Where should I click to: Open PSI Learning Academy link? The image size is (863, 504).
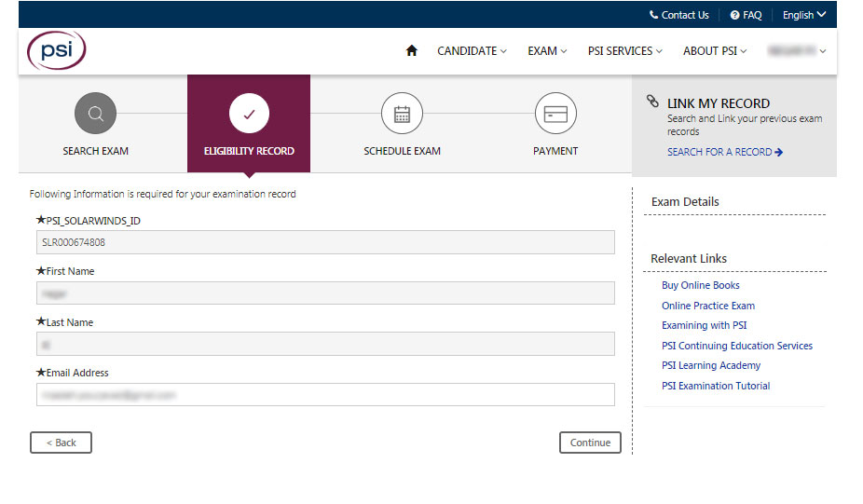coord(710,365)
